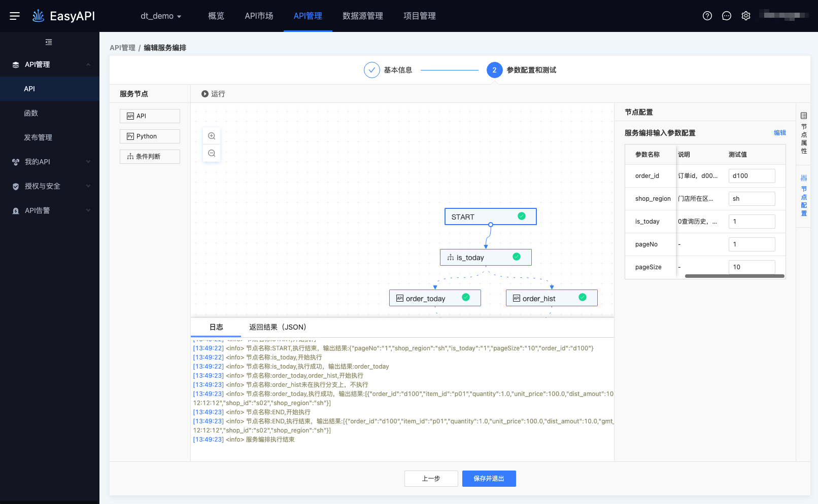Click the order_id test value field
Image resolution: width=818 pixels, height=504 pixels.
pos(752,176)
